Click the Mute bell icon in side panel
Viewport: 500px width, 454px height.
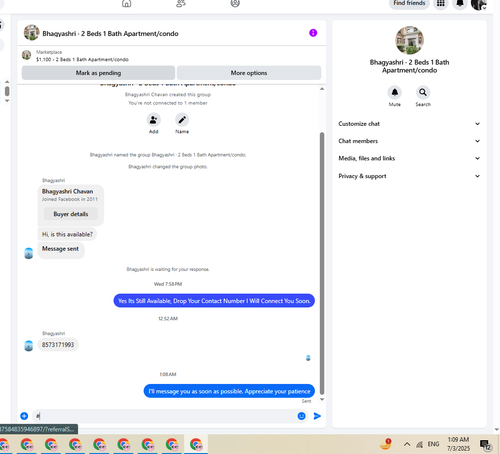pyautogui.click(x=395, y=92)
